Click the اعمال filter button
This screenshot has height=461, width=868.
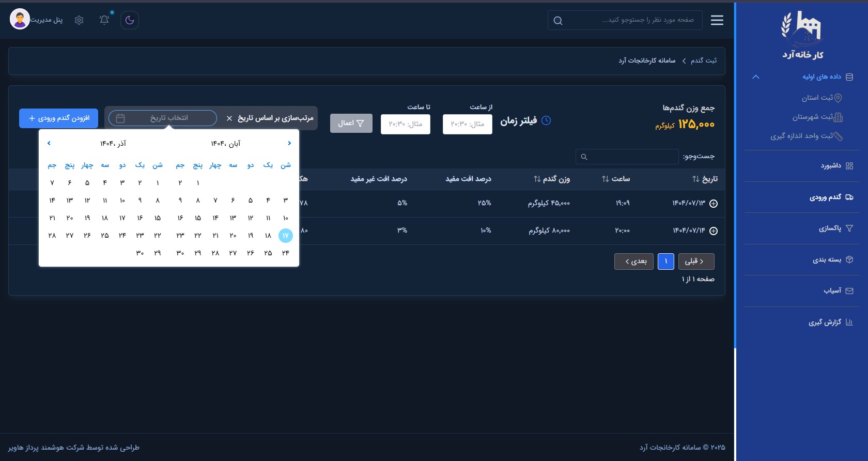click(351, 123)
